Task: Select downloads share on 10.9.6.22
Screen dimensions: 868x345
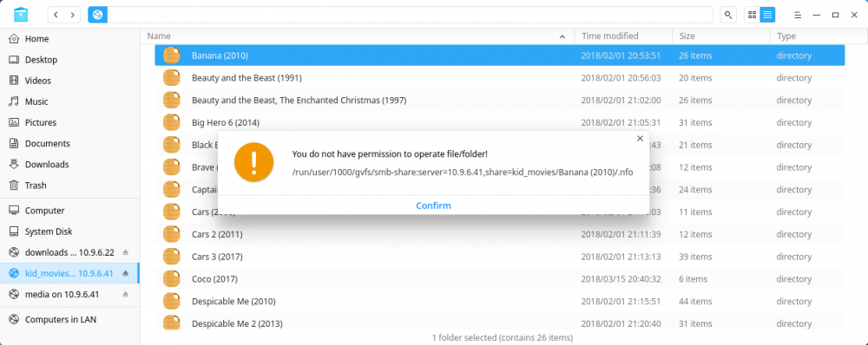Action: [69, 252]
